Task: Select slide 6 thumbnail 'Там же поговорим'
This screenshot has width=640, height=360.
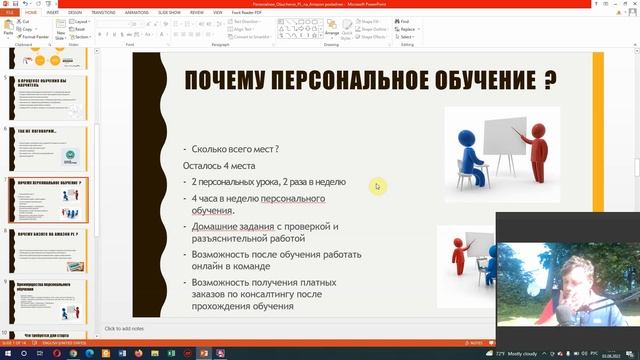Action: (x=49, y=149)
